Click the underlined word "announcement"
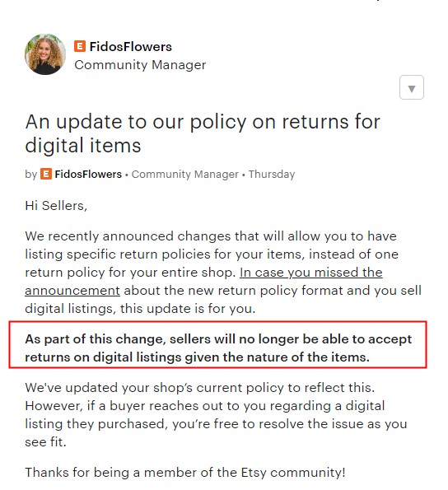This screenshot has width=448, height=490. (72, 291)
